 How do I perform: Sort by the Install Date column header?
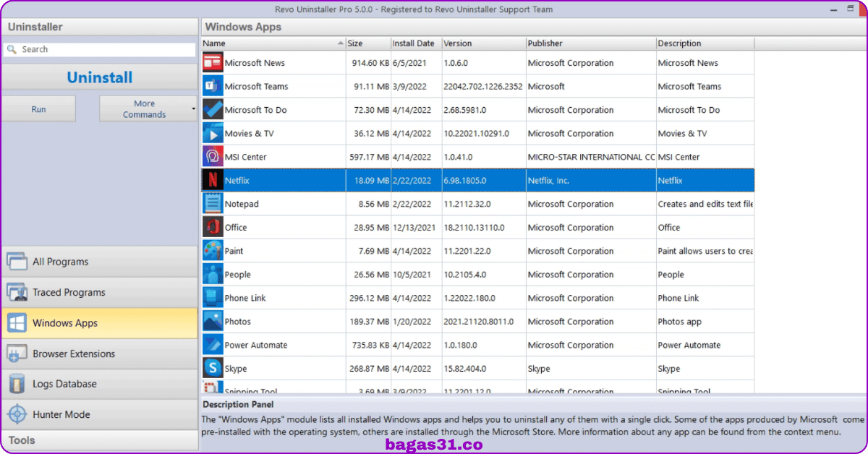pyautogui.click(x=416, y=43)
